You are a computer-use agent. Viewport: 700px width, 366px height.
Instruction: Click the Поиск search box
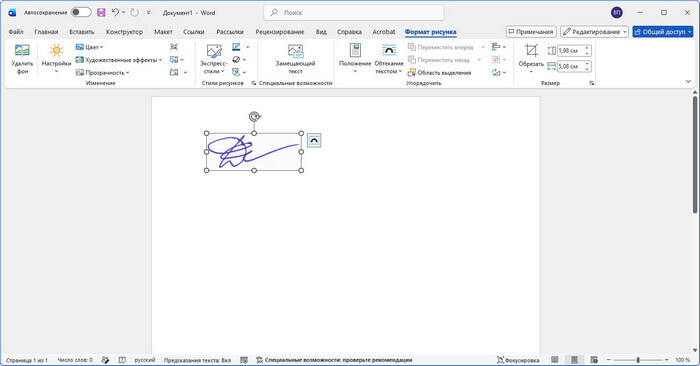coord(354,12)
